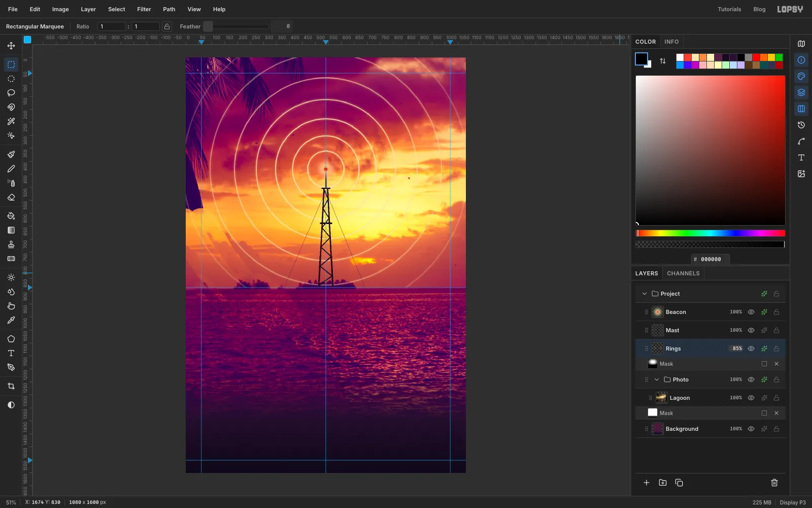Select the Paint Bucket fill tool
812x508 pixels.
[11, 216]
